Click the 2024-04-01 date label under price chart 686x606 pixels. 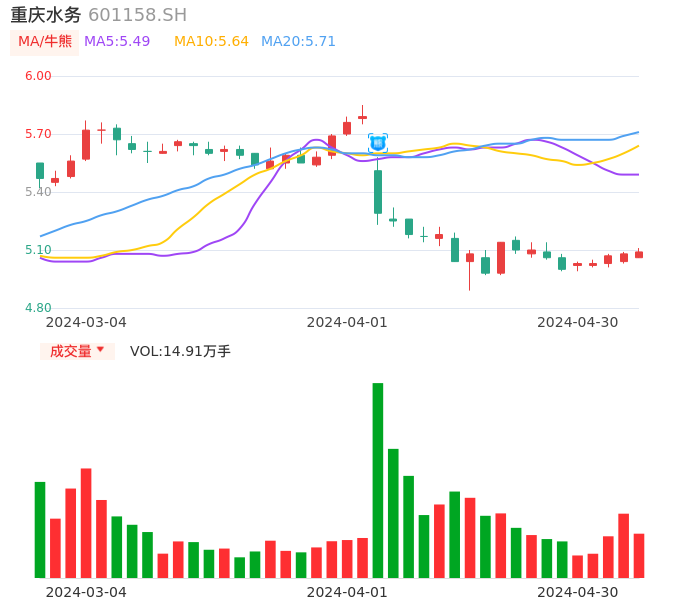[x=347, y=322]
